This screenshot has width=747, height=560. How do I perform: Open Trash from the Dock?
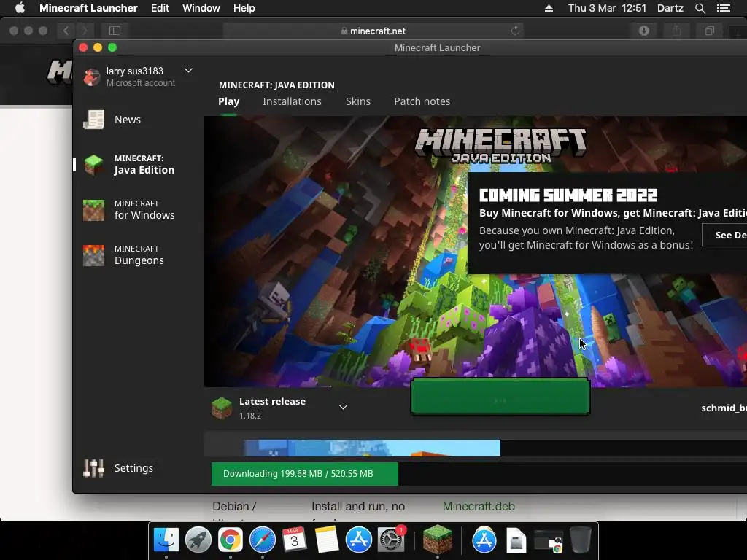(x=581, y=540)
